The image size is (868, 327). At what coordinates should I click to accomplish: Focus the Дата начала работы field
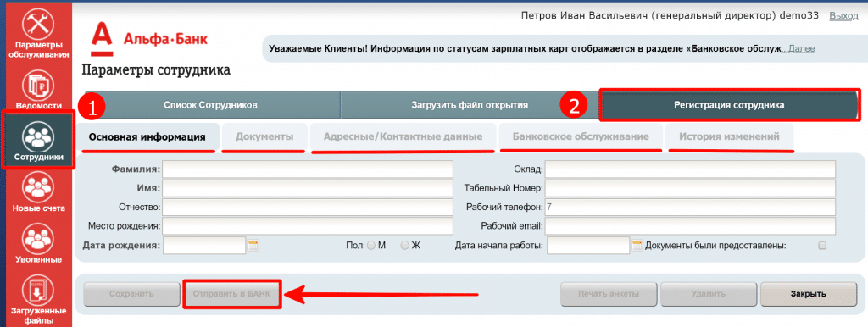tap(588, 245)
